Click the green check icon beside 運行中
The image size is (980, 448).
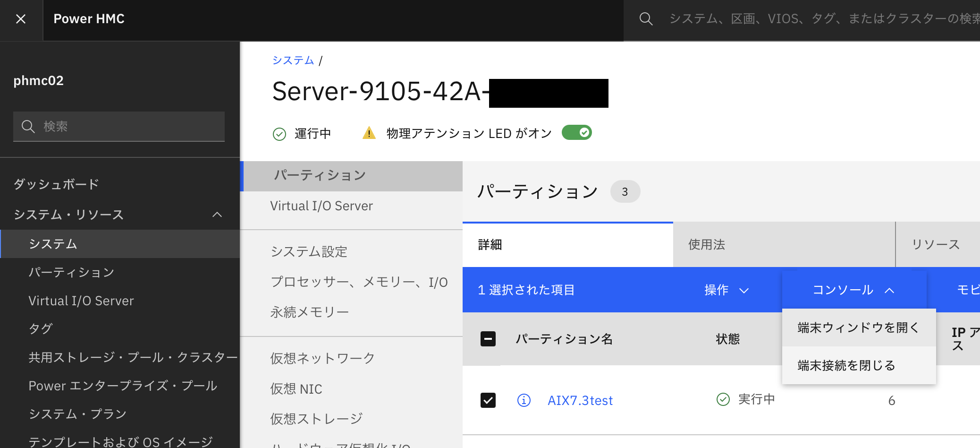279,134
